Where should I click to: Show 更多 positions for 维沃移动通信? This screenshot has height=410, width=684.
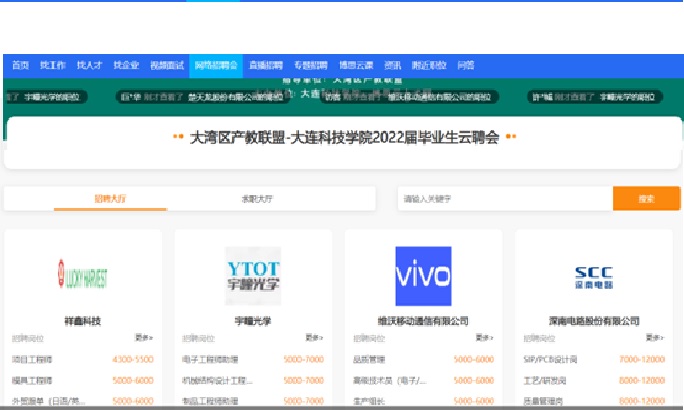[484, 338]
